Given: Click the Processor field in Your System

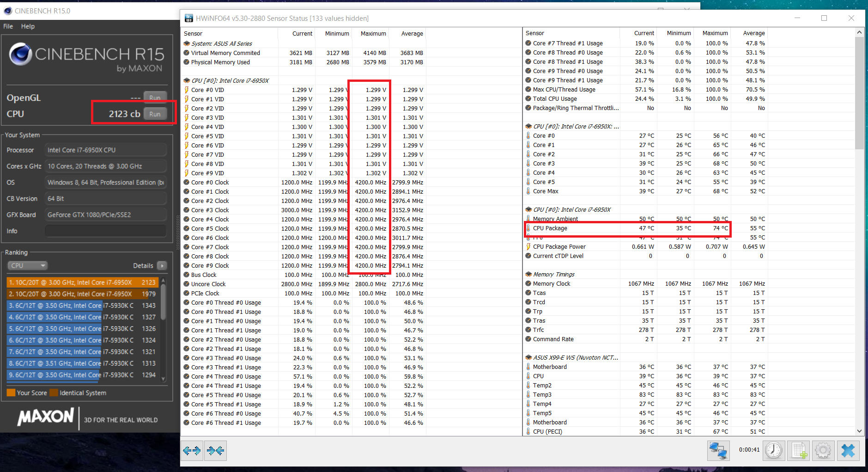Looking at the screenshot, I should (x=106, y=150).
